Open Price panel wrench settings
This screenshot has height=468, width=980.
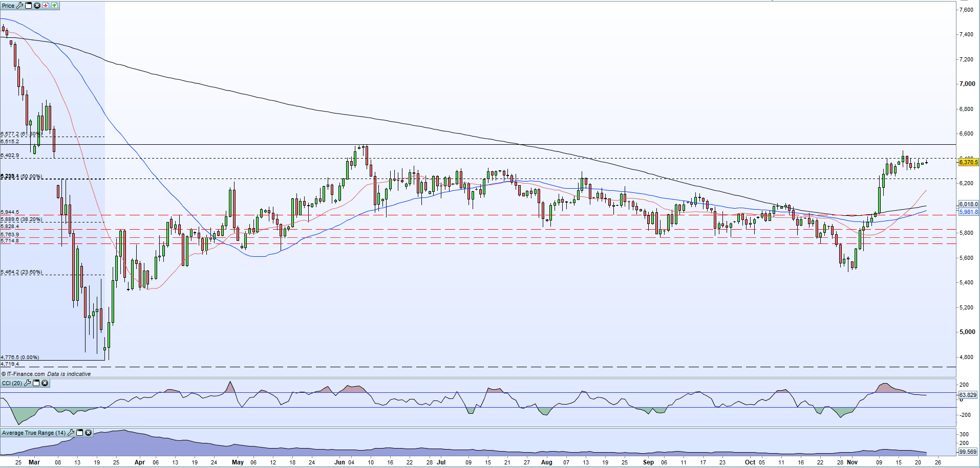point(20,5)
